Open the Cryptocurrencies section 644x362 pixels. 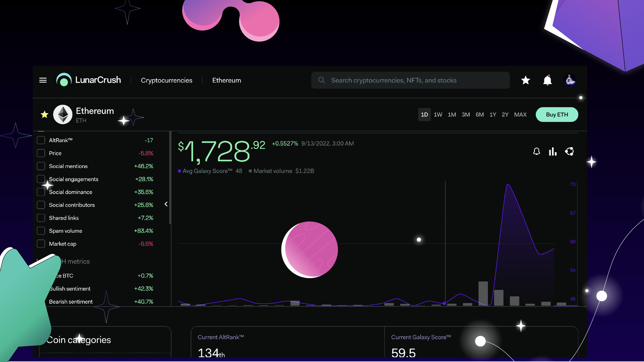[x=167, y=80]
